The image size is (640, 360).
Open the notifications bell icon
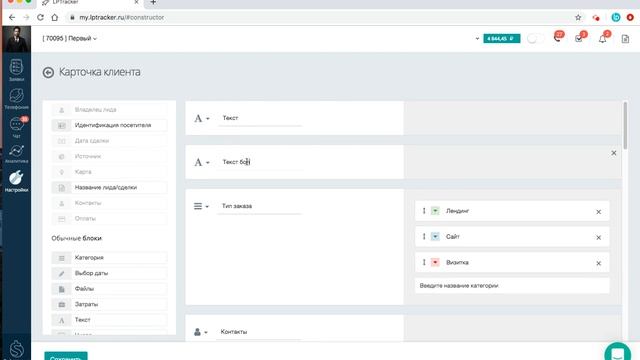602,39
